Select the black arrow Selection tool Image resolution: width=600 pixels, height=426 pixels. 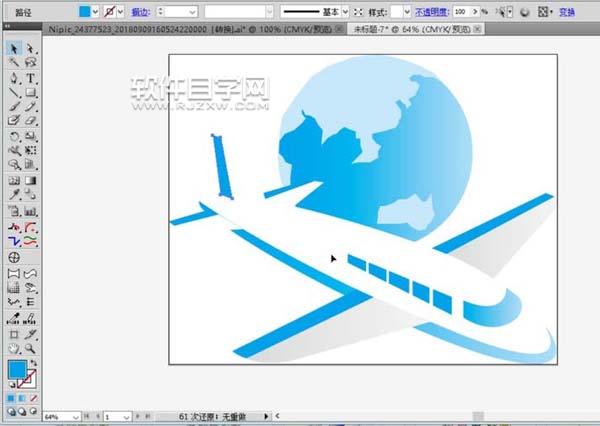(14, 49)
